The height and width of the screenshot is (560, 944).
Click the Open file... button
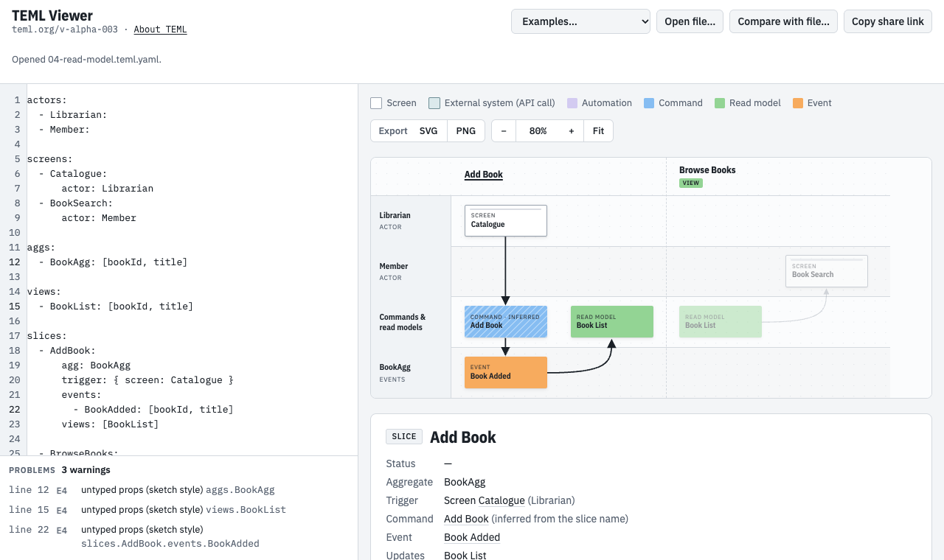pyautogui.click(x=690, y=21)
